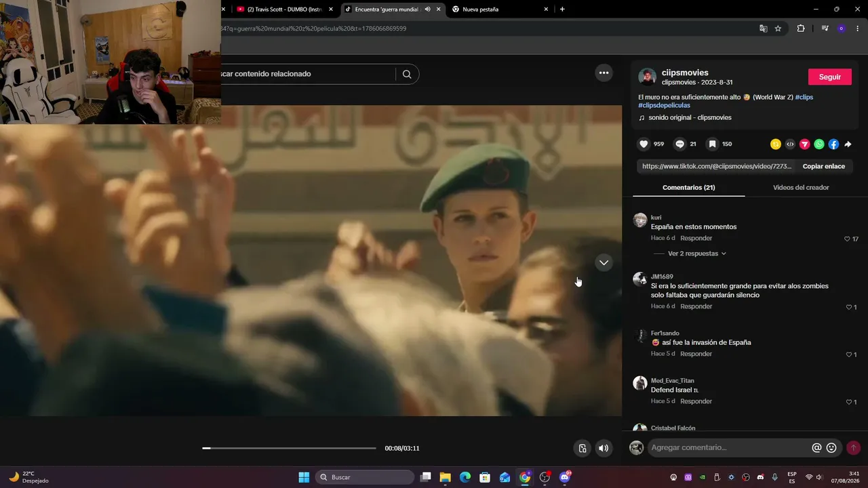Viewport: 868px width, 488px height.
Task: Open a new browser tab with plus button
Action: (x=562, y=9)
